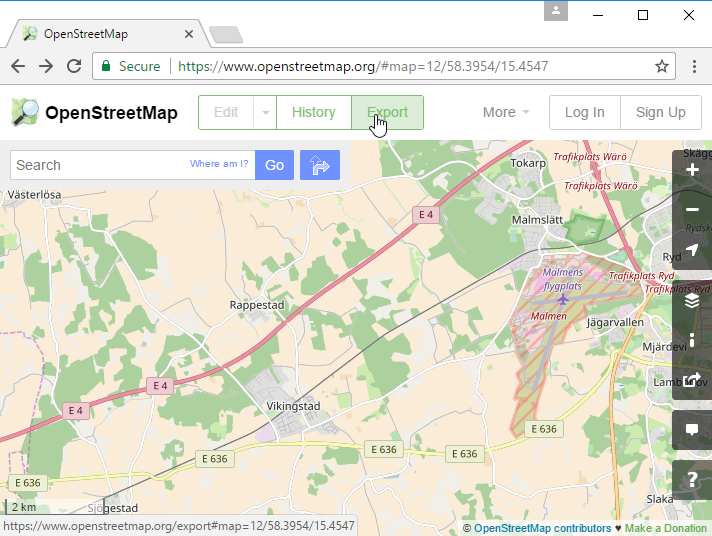This screenshot has width=712, height=536.
Task: Click the 'Where am I?' link
Action: [x=219, y=164]
